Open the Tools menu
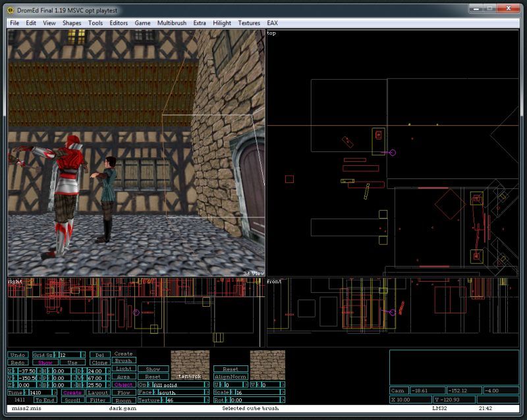 96,23
